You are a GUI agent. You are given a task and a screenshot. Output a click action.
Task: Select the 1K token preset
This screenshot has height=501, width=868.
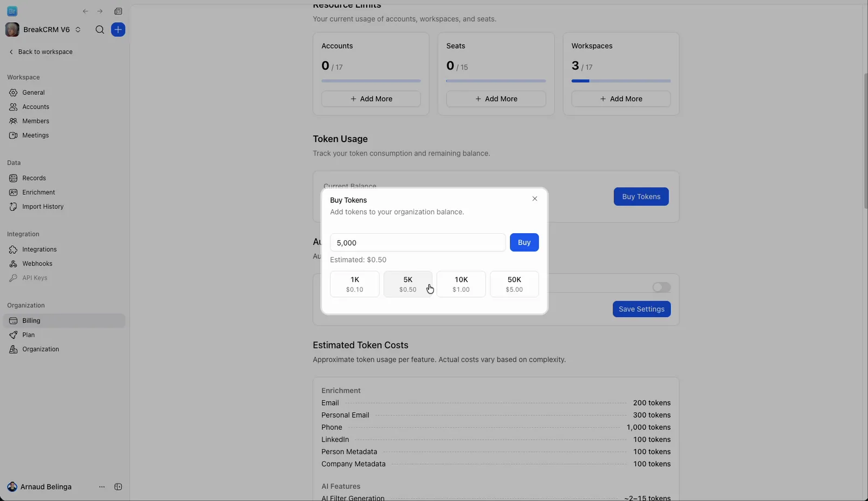coord(355,284)
